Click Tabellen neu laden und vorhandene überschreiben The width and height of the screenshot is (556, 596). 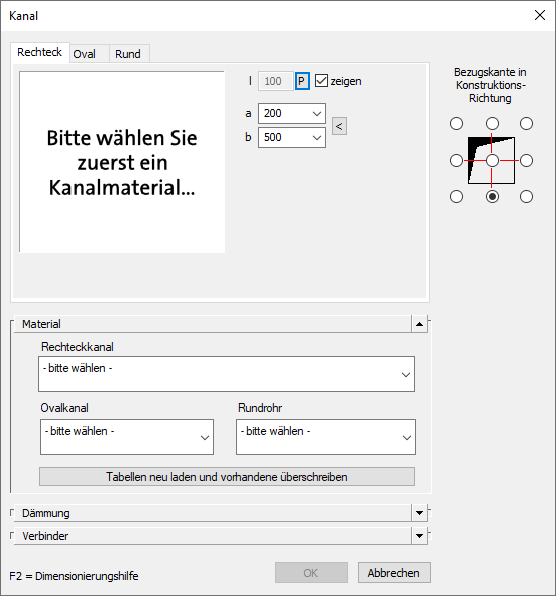click(x=227, y=477)
